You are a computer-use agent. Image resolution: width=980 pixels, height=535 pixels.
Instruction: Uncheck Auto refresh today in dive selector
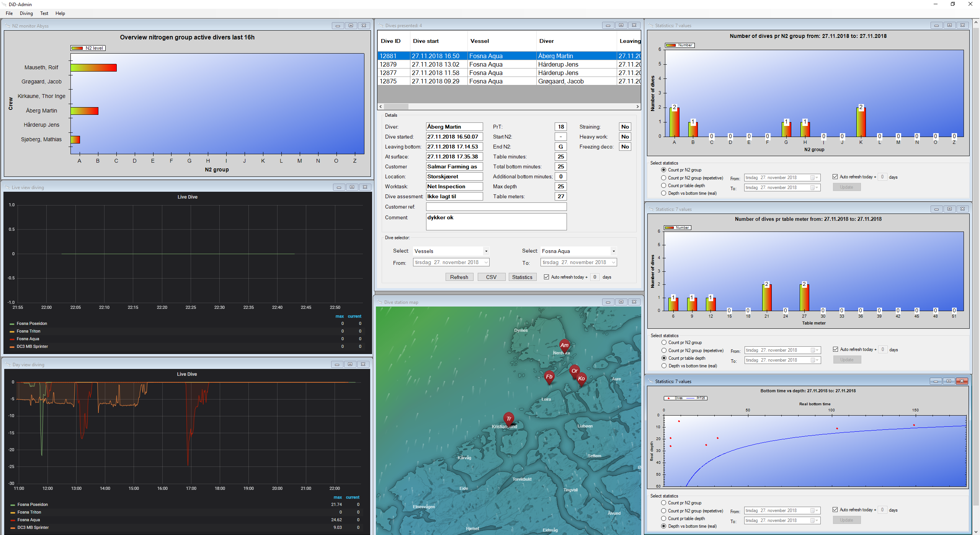[547, 277]
